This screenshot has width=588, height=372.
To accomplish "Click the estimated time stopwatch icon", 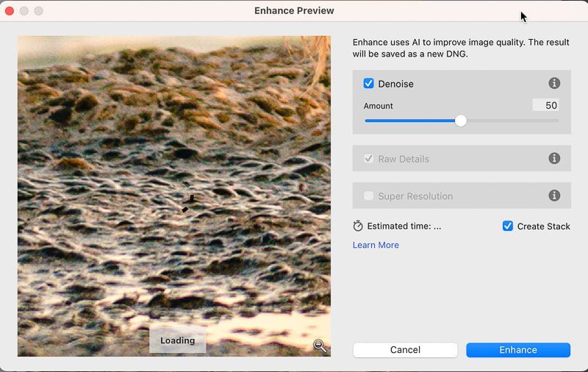I will pos(358,226).
